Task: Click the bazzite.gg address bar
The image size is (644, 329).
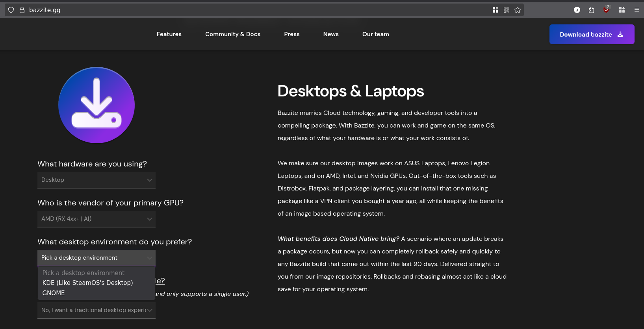Action: coord(264,10)
